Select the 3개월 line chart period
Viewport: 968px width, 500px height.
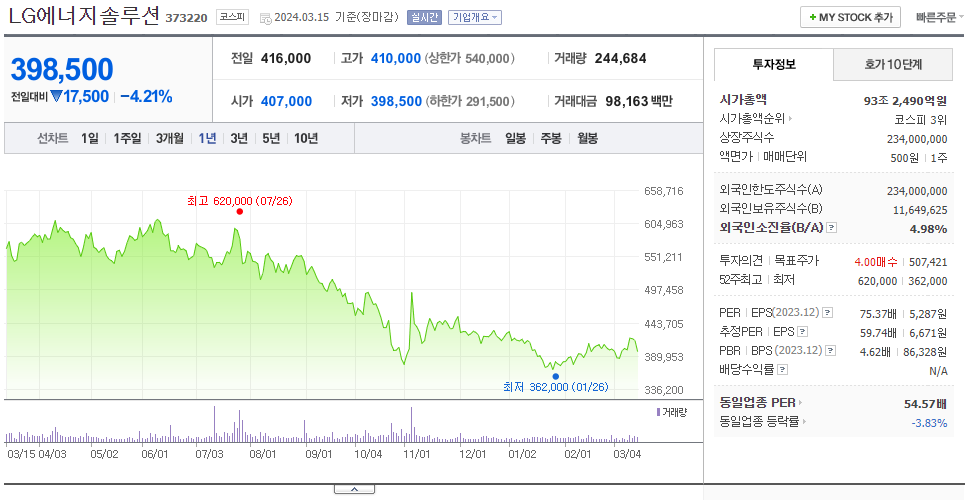[170, 138]
